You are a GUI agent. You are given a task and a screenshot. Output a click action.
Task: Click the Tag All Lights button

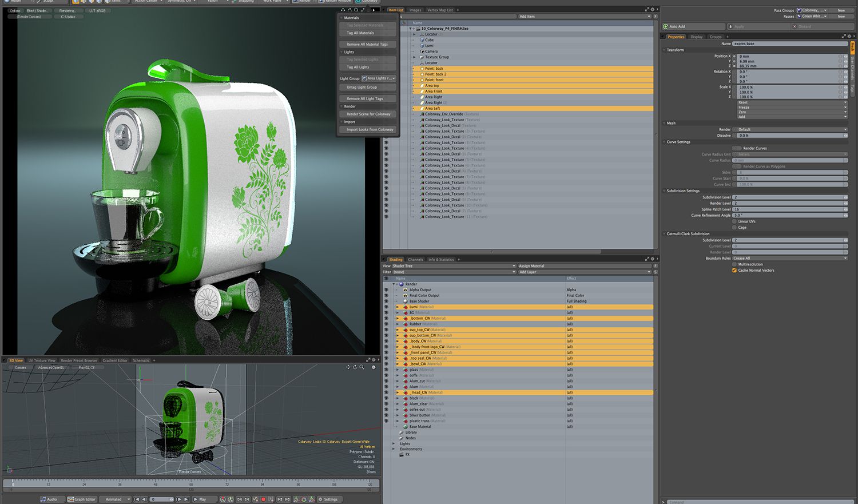367,67
